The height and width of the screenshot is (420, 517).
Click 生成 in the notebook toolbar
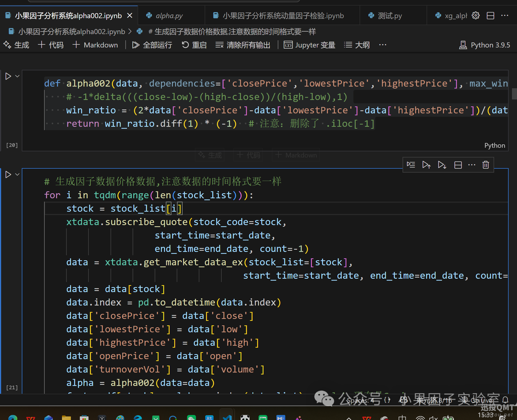pyautogui.click(x=16, y=45)
